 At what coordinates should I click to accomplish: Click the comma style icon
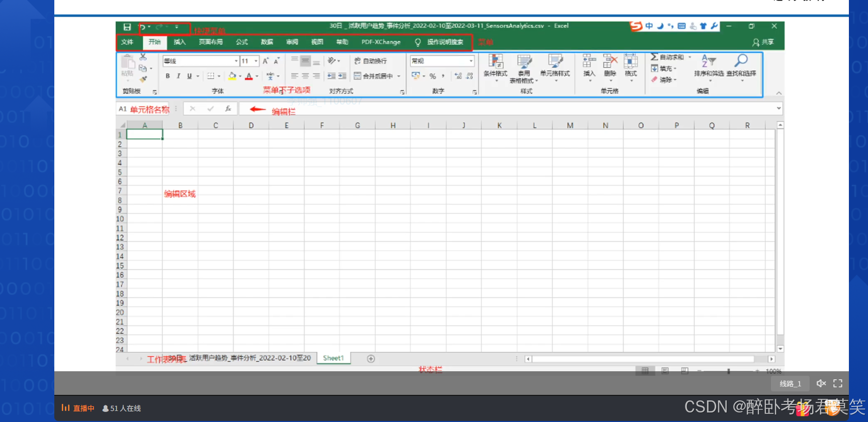(x=443, y=76)
